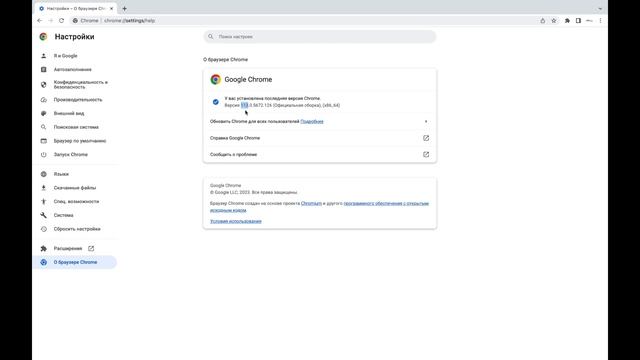Click the download icon for Скачанные файлы

tap(44, 188)
